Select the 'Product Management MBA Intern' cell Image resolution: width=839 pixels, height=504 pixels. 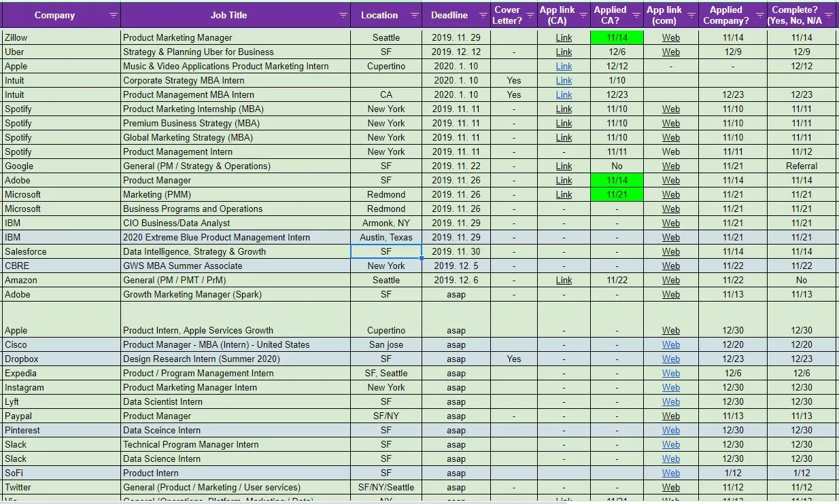(236, 94)
